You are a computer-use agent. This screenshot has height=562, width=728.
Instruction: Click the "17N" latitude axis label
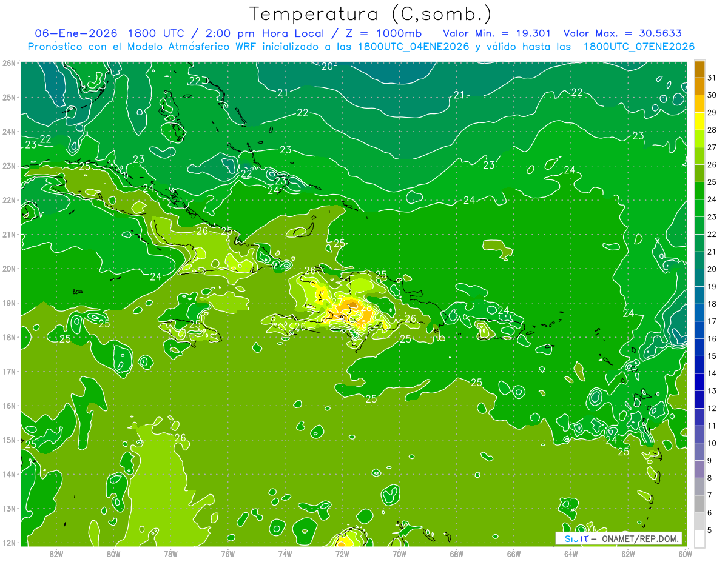9,372
